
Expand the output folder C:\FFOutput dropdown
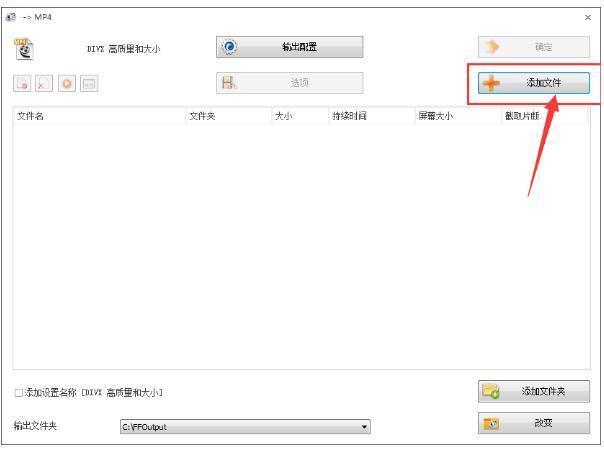365,426
